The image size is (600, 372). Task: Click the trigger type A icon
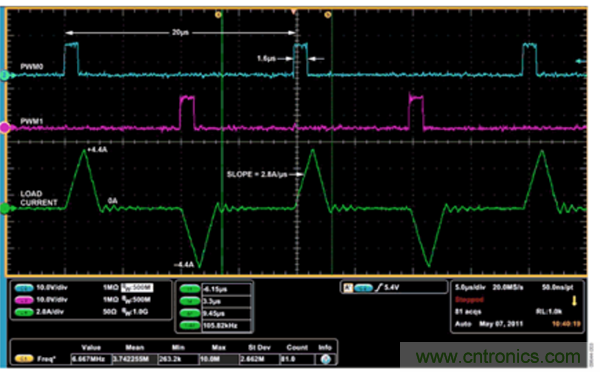click(347, 287)
